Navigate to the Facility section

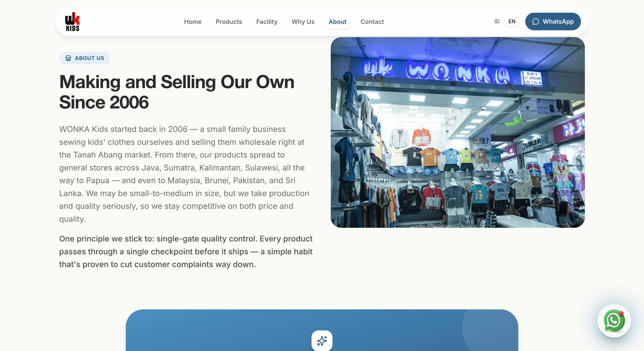click(267, 22)
